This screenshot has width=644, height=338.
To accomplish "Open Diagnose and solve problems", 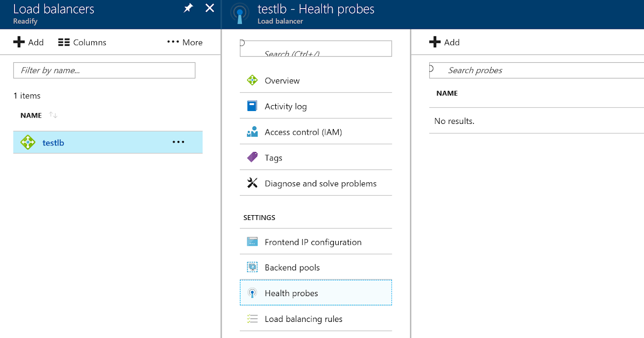I will pyautogui.click(x=316, y=183).
